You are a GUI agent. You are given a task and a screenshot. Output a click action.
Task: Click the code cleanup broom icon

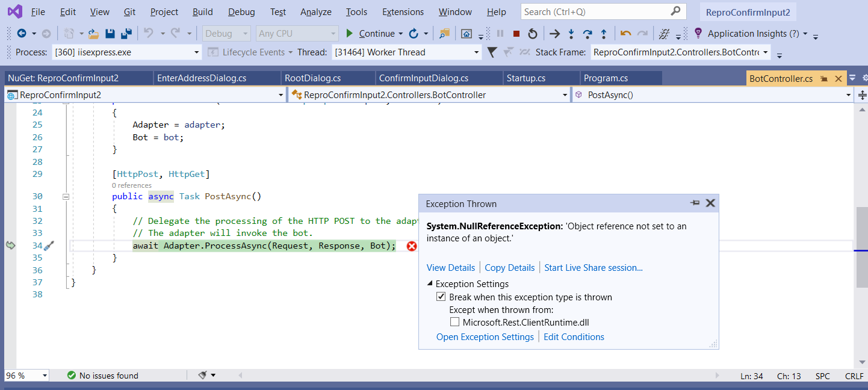tap(203, 375)
